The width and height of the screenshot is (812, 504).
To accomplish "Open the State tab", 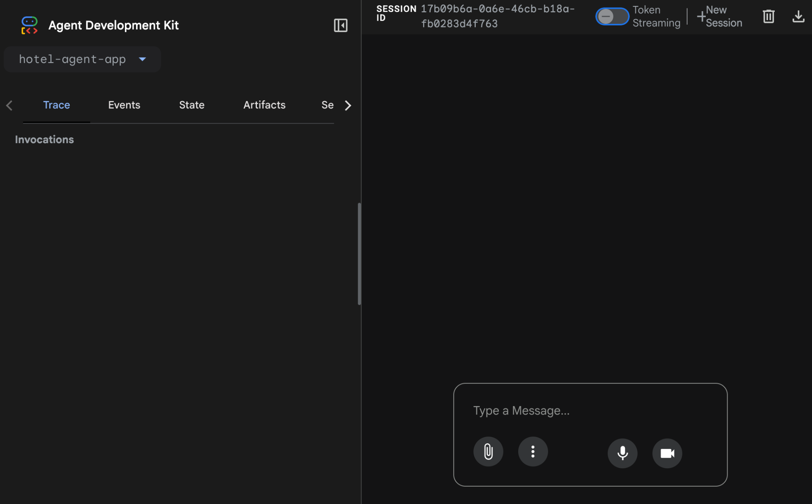I will (192, 105).
